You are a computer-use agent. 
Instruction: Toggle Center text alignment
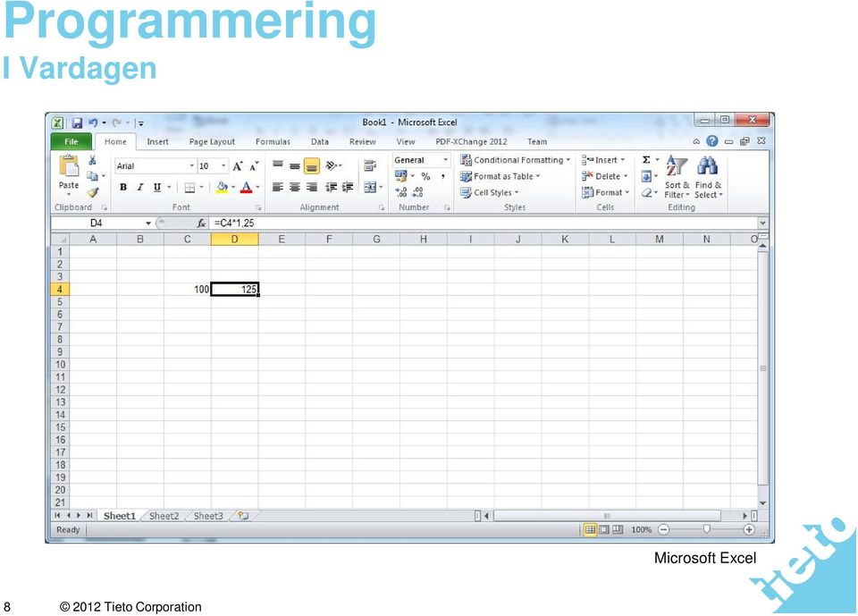294,187
